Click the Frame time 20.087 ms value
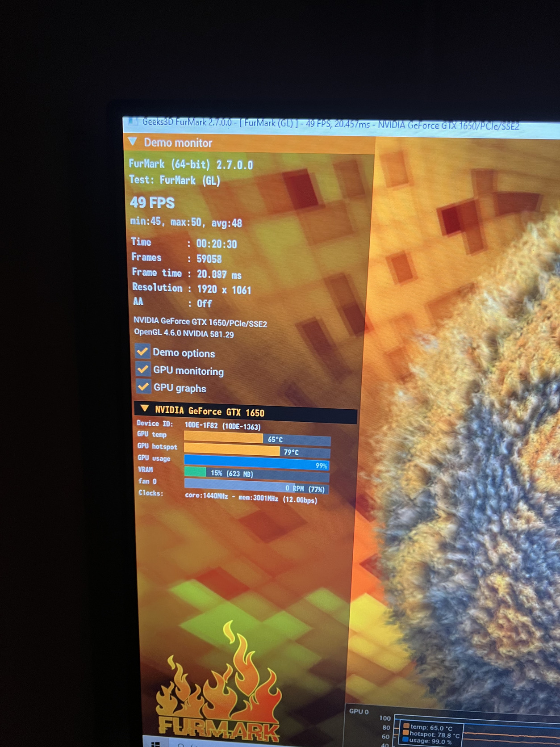Screen dimensions: 560x747 point(219,274)
